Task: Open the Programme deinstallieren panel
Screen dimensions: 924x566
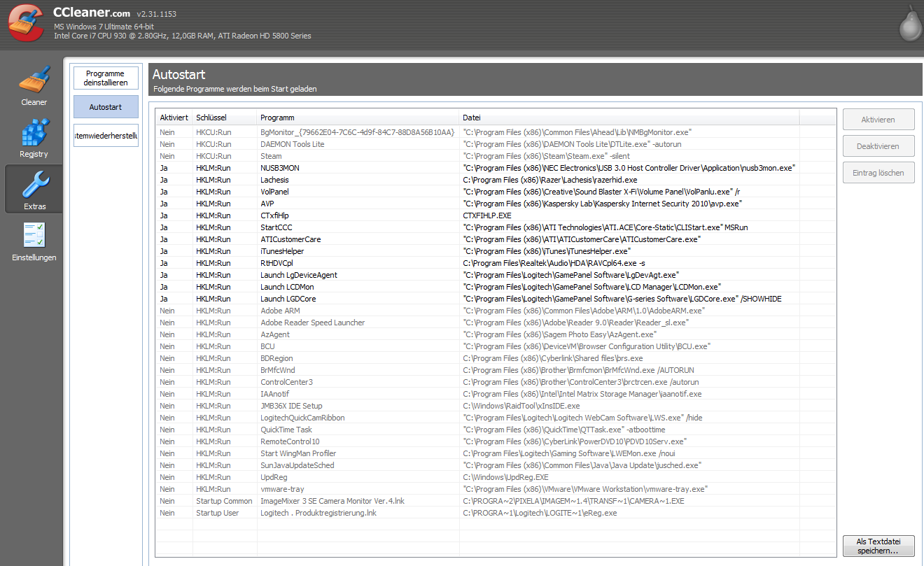Action: tap(106, 78)
